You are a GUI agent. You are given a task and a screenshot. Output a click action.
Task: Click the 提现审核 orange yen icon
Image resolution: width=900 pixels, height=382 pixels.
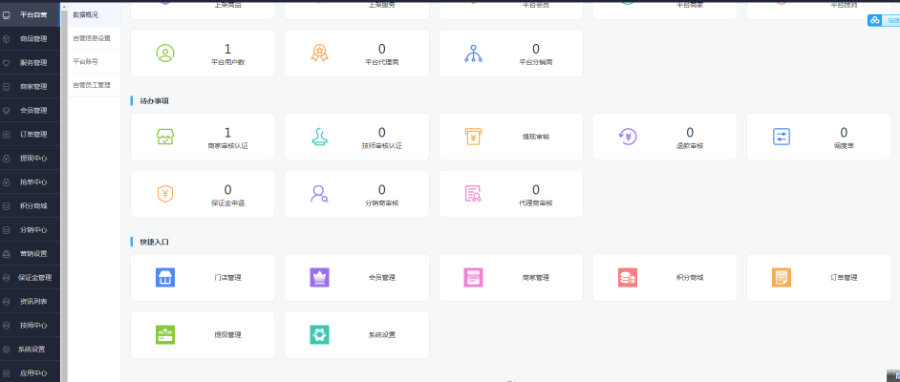(474, 137)
